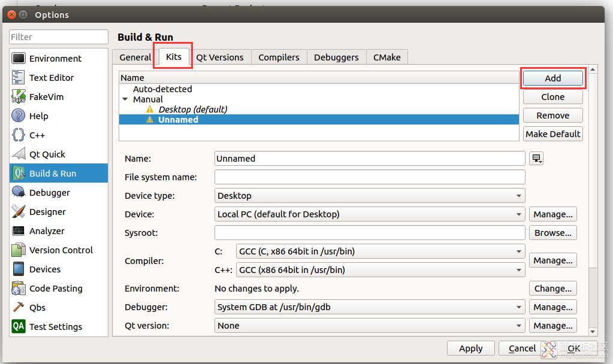This screenshot has width=613, height=364.
Task: Click warning icon next to Desktop (default) kit
Action: 150,109
